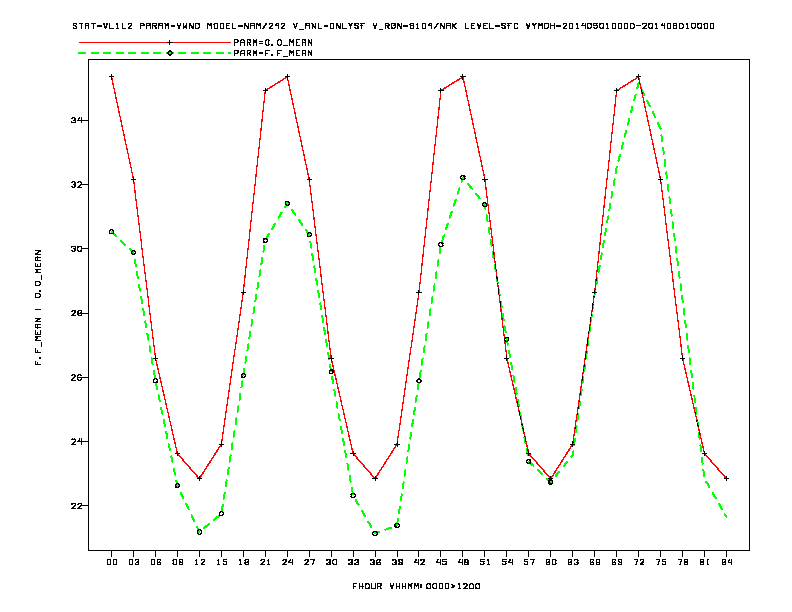Click x-axis tick label 12
This screenshot has width=792, height=612.
point(200,562)
